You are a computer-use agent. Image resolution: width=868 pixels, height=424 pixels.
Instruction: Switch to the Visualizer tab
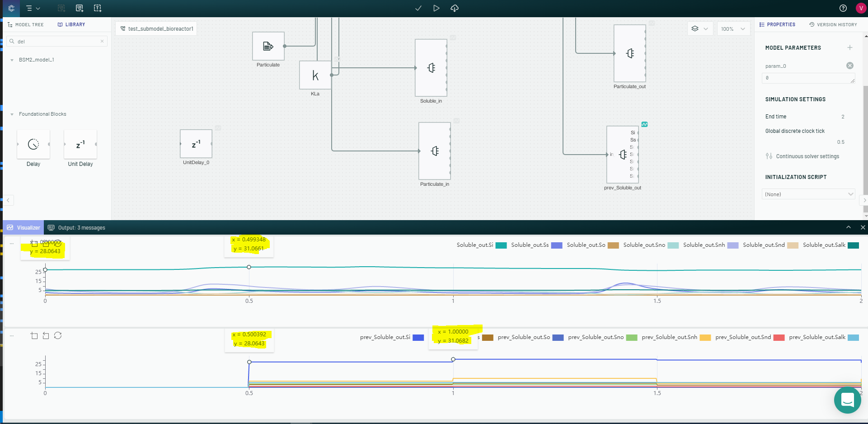click(x=24, y=228)
